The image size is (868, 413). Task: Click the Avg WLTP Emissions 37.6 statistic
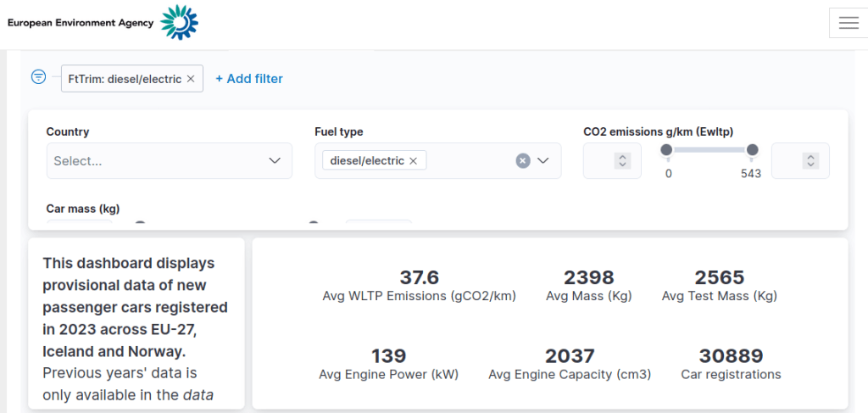point(419,286)
